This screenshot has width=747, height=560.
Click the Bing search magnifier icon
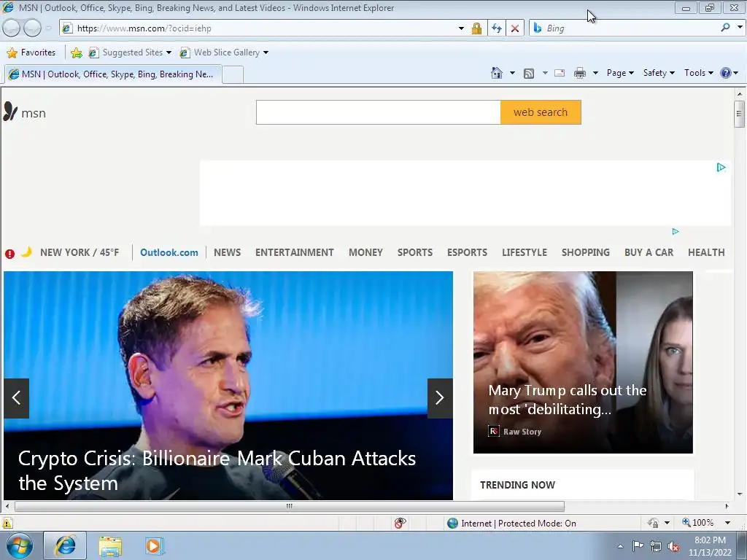(725, 28)
